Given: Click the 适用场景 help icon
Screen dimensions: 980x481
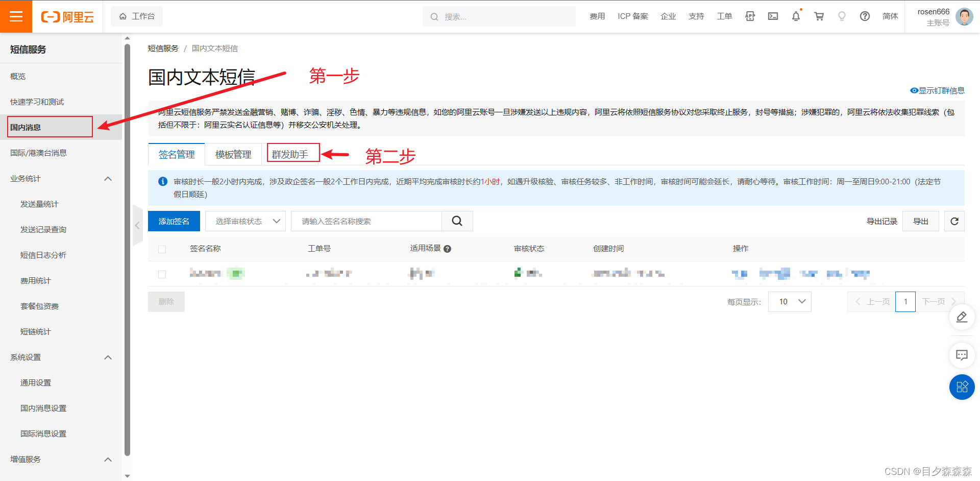Looking at the screenshot, I should 447,249.
